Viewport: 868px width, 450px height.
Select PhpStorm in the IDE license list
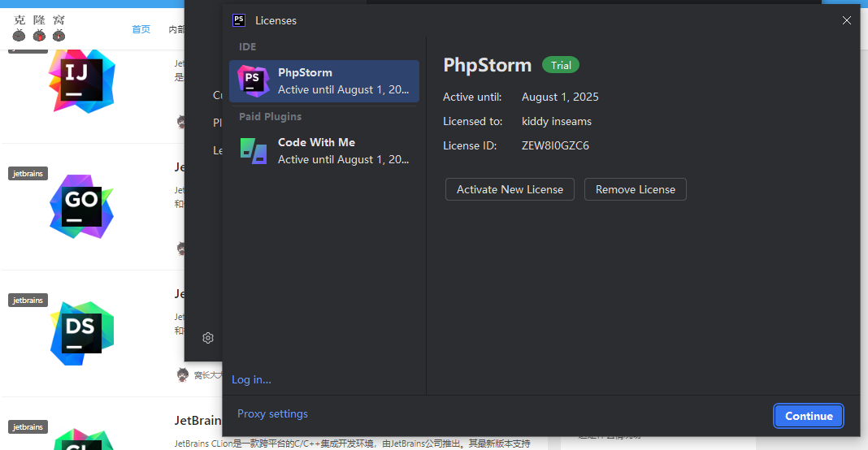pyautogui.click(x=323, y=80)
